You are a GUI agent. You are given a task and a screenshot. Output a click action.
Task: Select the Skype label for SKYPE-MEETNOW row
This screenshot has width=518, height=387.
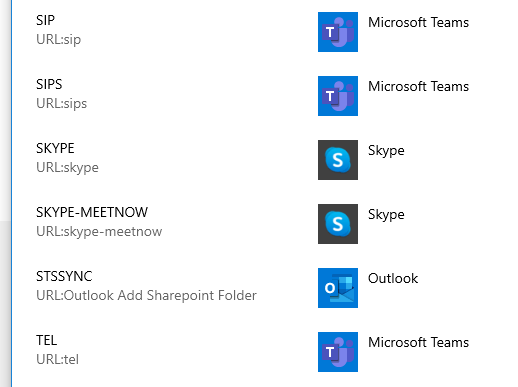point(386,215)
